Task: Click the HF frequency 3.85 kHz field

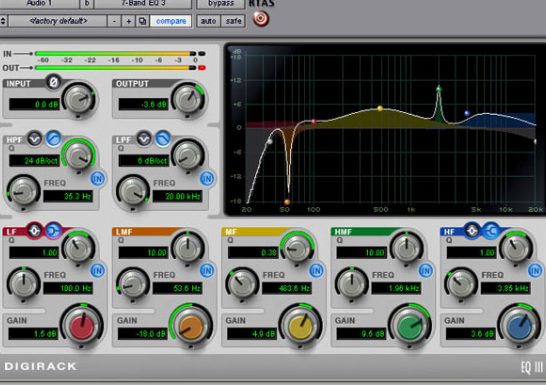Action: pos(505,288)
